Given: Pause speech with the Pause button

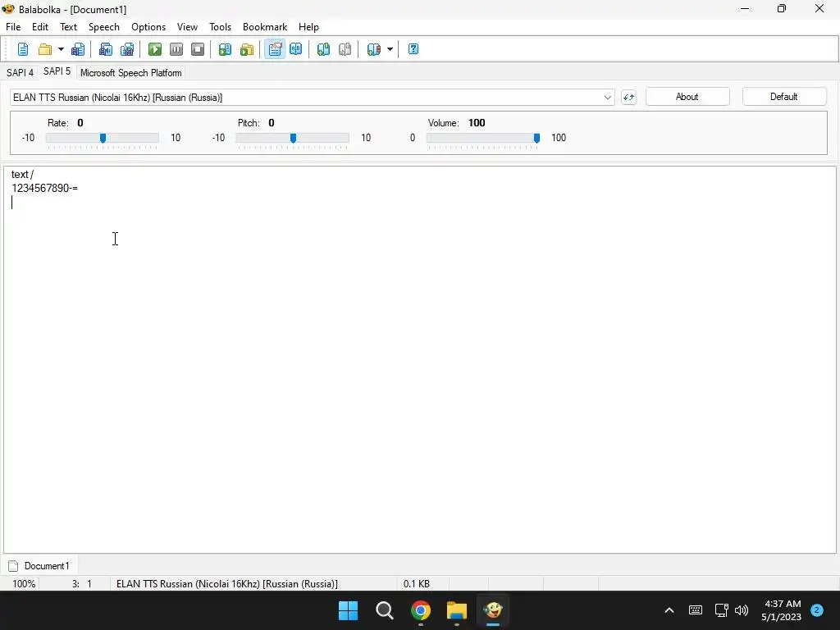Looking at the screenshot, I should point(176,49).
